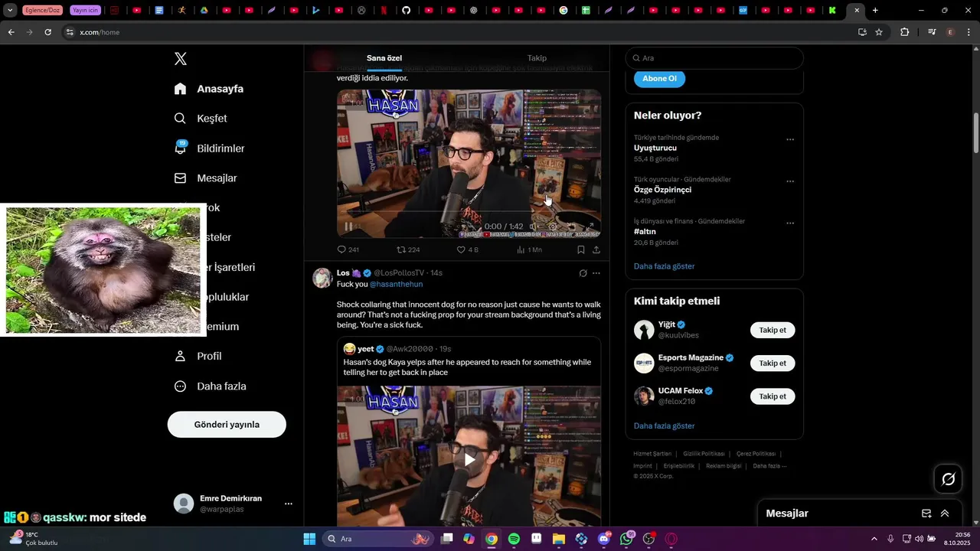
Task: Open options for the #altın trend
Action: [790, 223]
